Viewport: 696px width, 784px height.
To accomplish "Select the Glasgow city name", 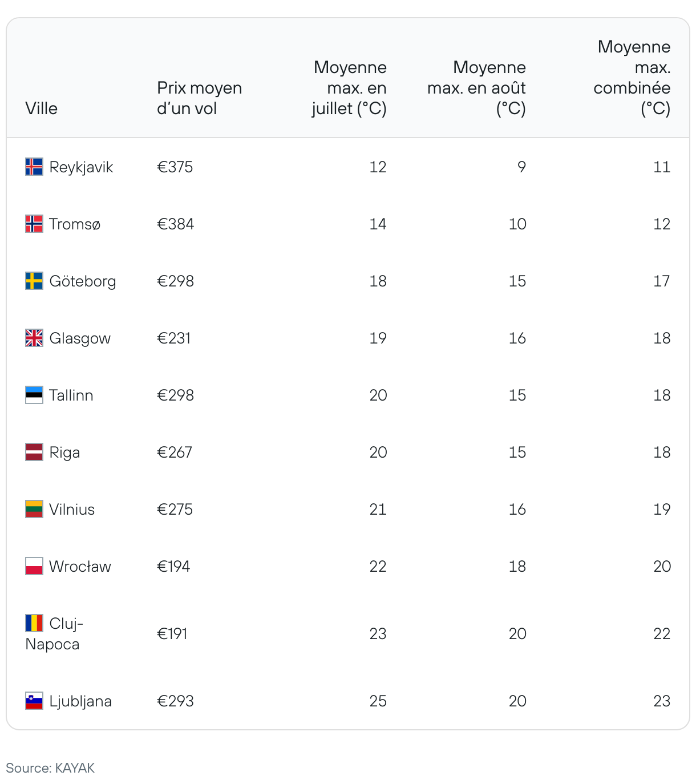I will point(80,338).
